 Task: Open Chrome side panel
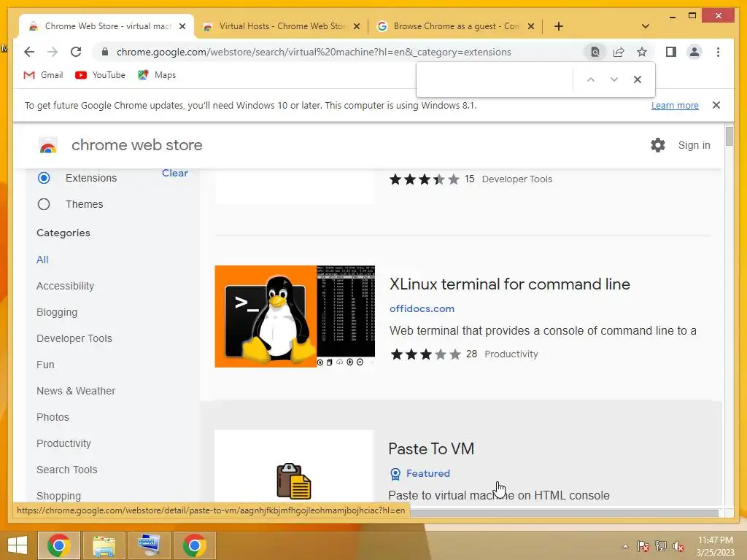coord(671,52)
